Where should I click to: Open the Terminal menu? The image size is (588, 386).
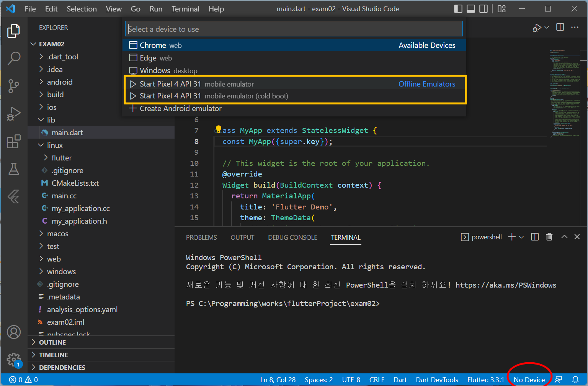pos(185,9)
